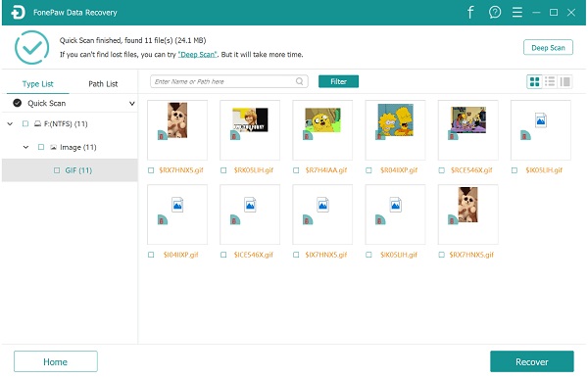The width and height of the screenshot is (588, 379).
Task: Open the Facebook page icon
Action: click(x=470, y=13)
